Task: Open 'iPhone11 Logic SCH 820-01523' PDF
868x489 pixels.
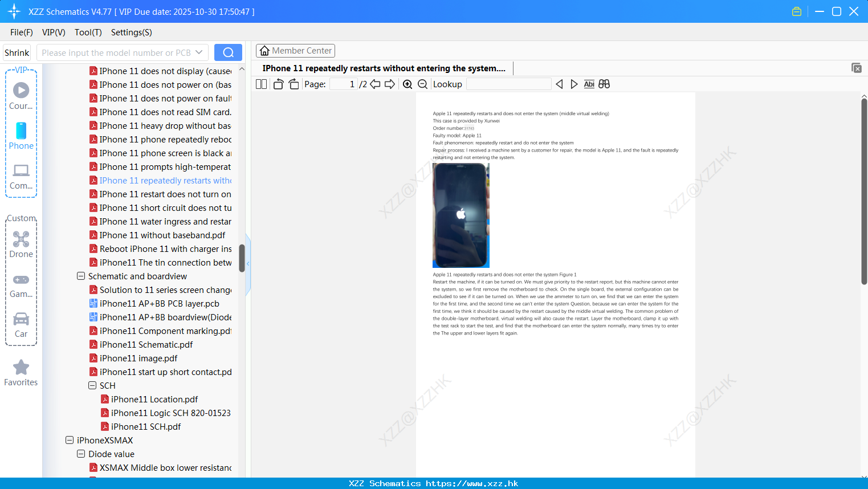Action: tap(166, 413)
